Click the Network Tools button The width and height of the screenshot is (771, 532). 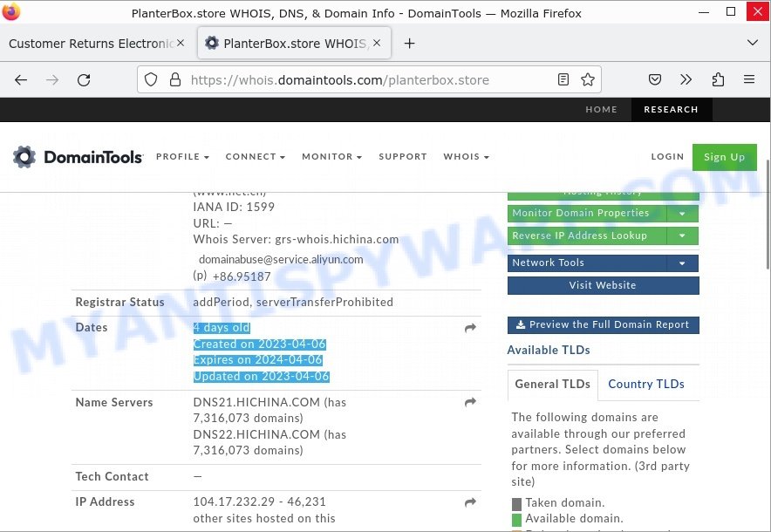(587, 263)
